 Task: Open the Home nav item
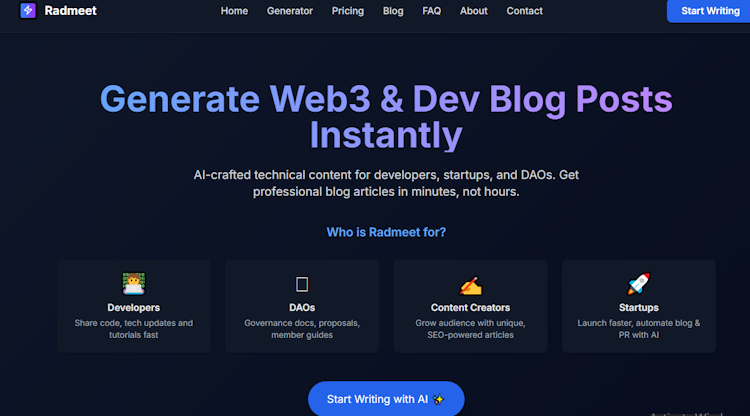point(234,11)
